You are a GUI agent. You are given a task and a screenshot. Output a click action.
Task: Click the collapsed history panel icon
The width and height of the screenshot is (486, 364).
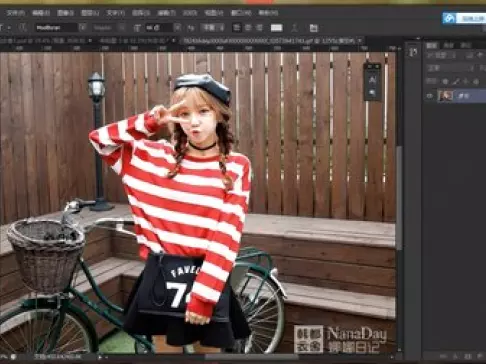(413, 52)
